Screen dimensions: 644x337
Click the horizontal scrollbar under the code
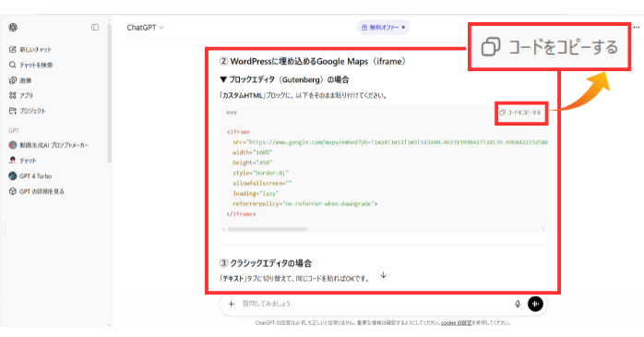pyautogui.click(x=267, y=229)
